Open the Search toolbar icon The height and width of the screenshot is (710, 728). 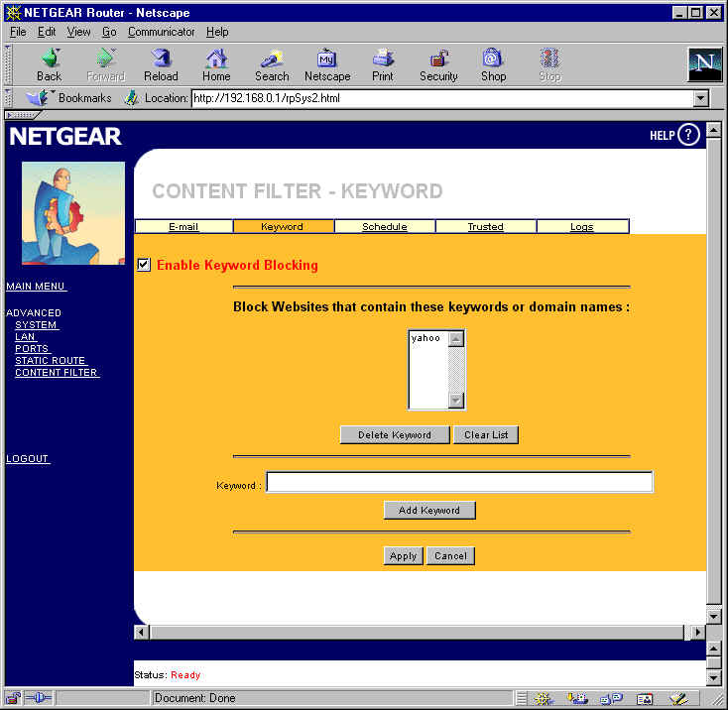pos(272,59)
